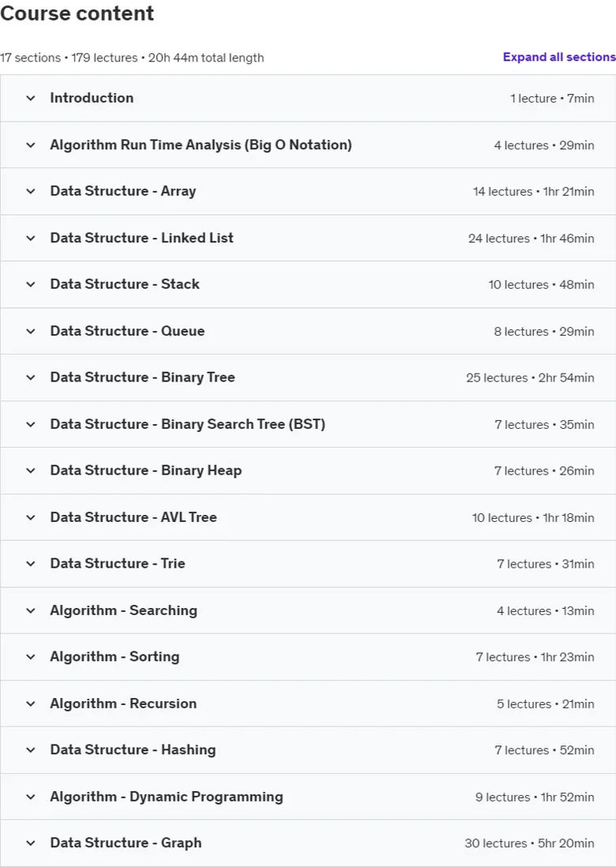This screenshot has height=867, width=616.
Task: Expand the Queue section arrow
Action: pos(31,331)
